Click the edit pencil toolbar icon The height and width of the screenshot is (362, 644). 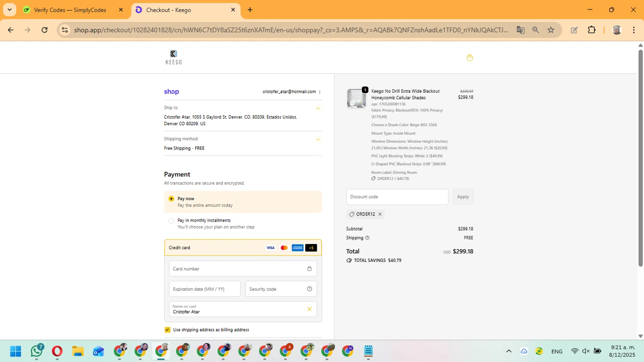coord(574,30)
